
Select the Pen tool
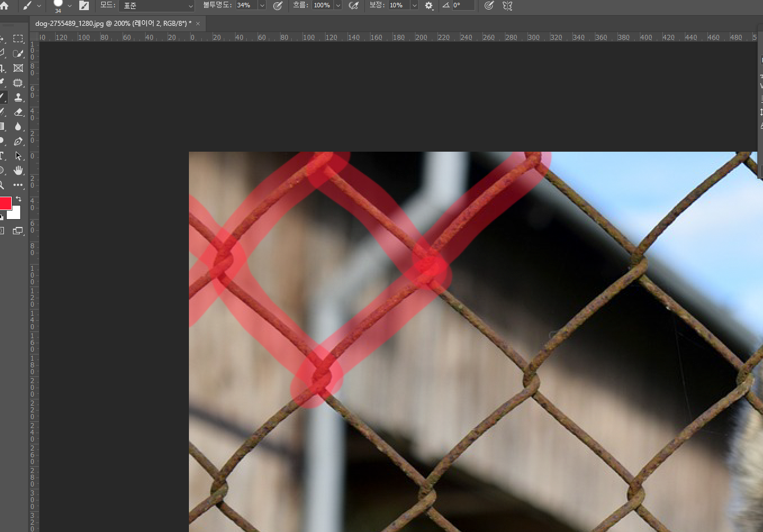pos(19,141)
